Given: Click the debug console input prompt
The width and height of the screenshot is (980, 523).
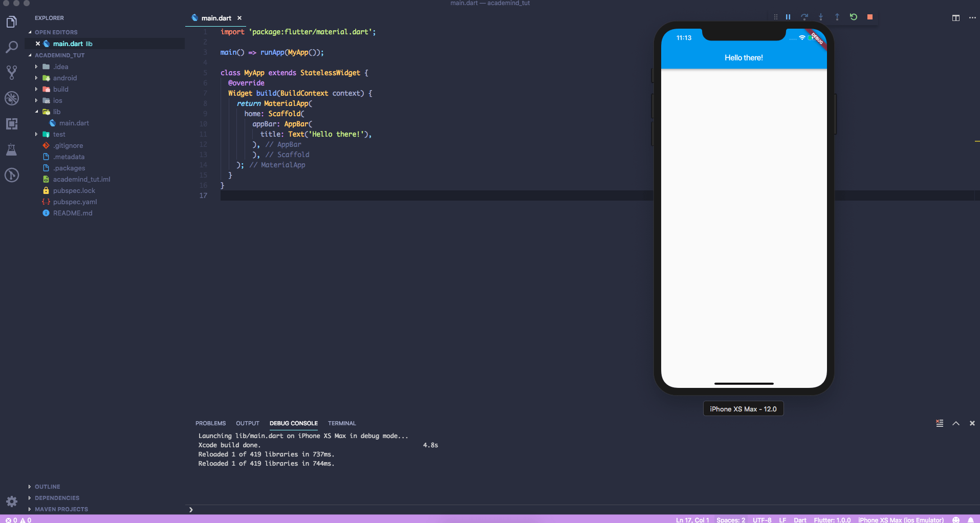Looking at the screenshot, I should coord(583,510).
